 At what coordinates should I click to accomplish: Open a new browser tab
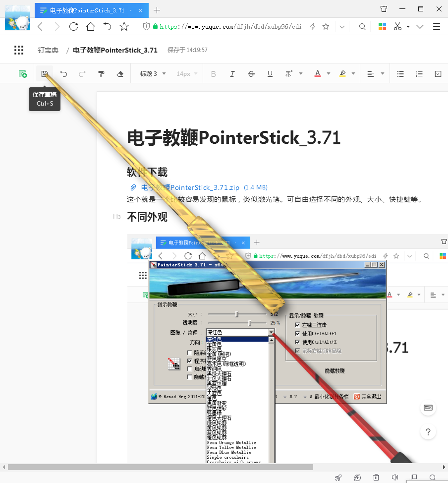[x=157, y=10]
